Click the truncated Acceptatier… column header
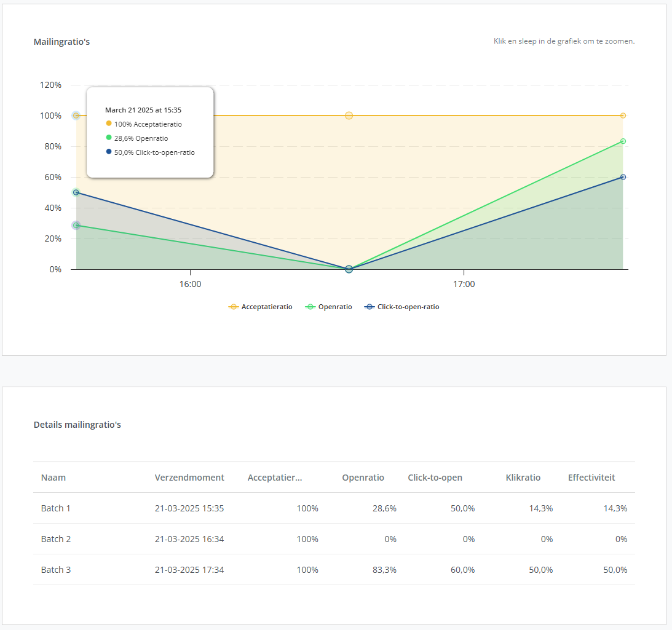672x630 pixels. (x=275, y=478)
